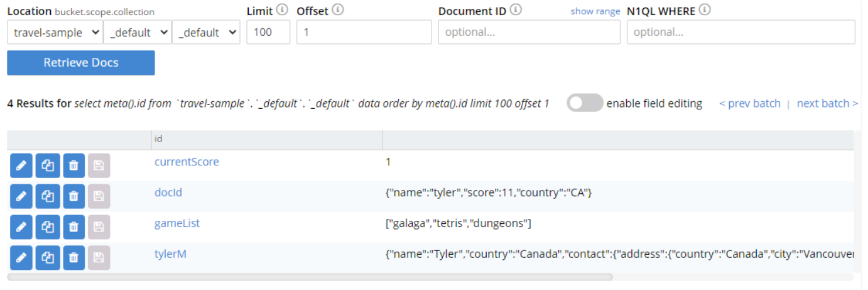
Task: Open the collection _default dropdown
Action: click(206, 32)
